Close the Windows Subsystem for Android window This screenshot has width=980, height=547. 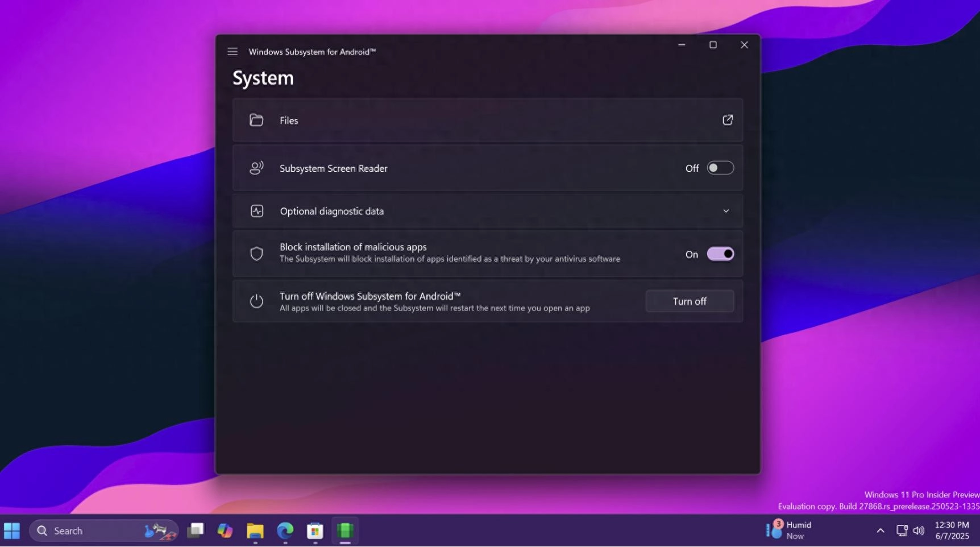click(x=744, y=45)
